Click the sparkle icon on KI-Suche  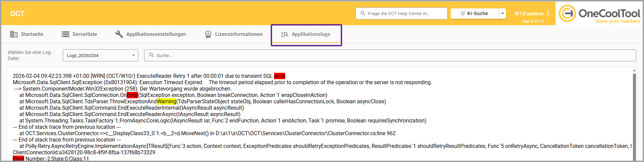tap(463, 13)
